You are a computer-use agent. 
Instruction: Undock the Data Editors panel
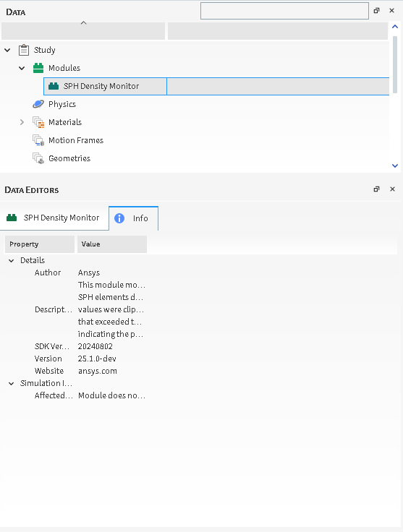click(376, 189)
